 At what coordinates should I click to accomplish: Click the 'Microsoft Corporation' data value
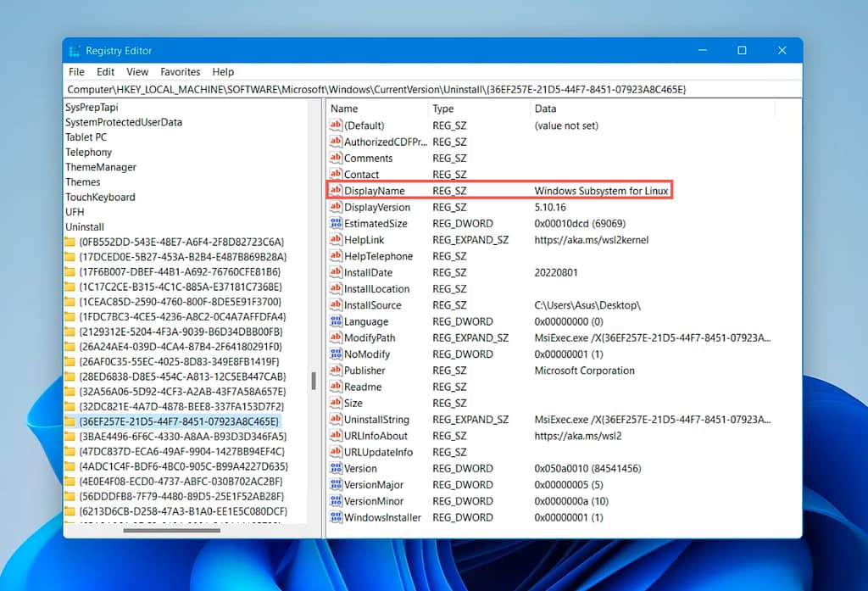pos(584,371)
